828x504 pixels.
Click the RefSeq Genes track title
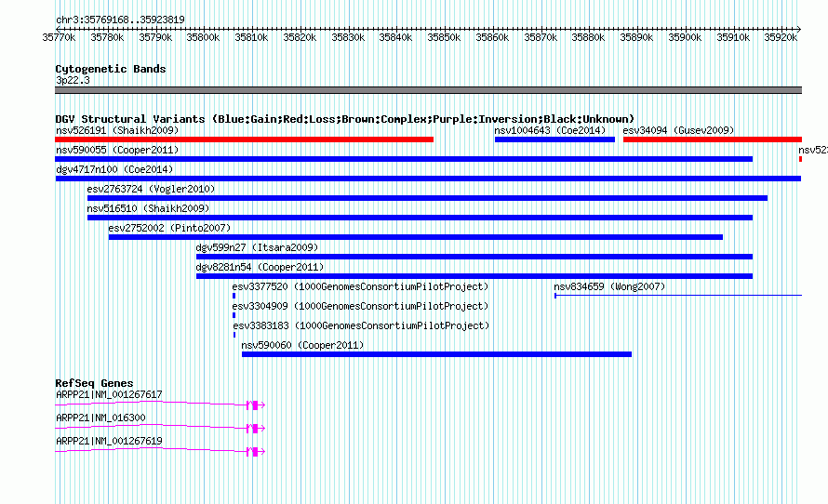click(x=94, y=383)
